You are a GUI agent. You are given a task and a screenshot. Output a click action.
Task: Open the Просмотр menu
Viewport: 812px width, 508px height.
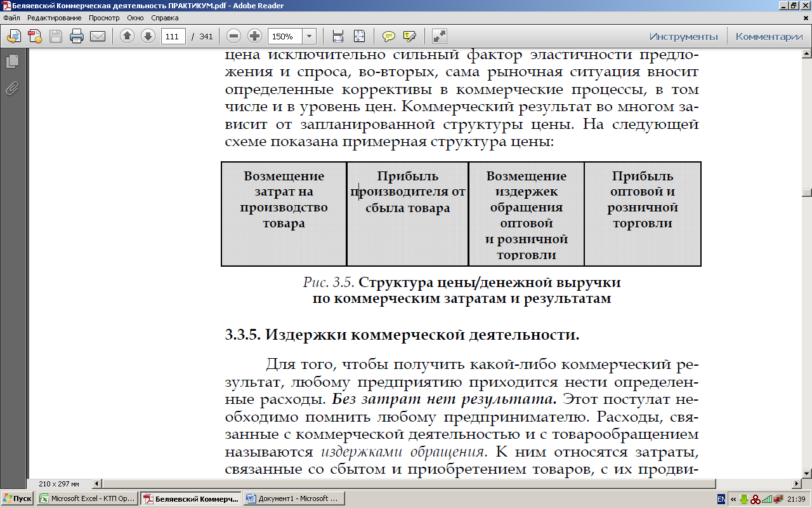click(104, 18)
